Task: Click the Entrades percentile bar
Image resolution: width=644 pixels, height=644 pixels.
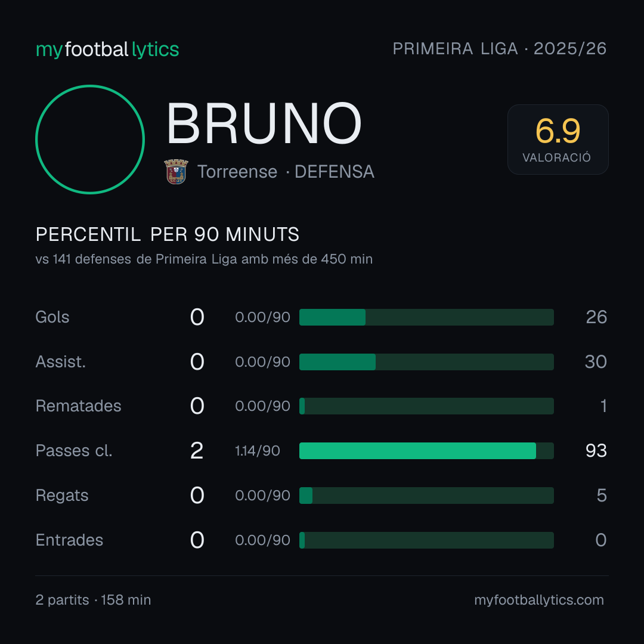Action: (426, 540)
